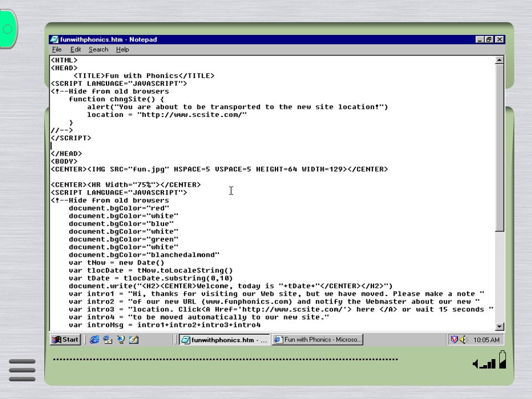Click the 'var intro4' line
This screenshot has height=399, width=532.
[199, 318]
